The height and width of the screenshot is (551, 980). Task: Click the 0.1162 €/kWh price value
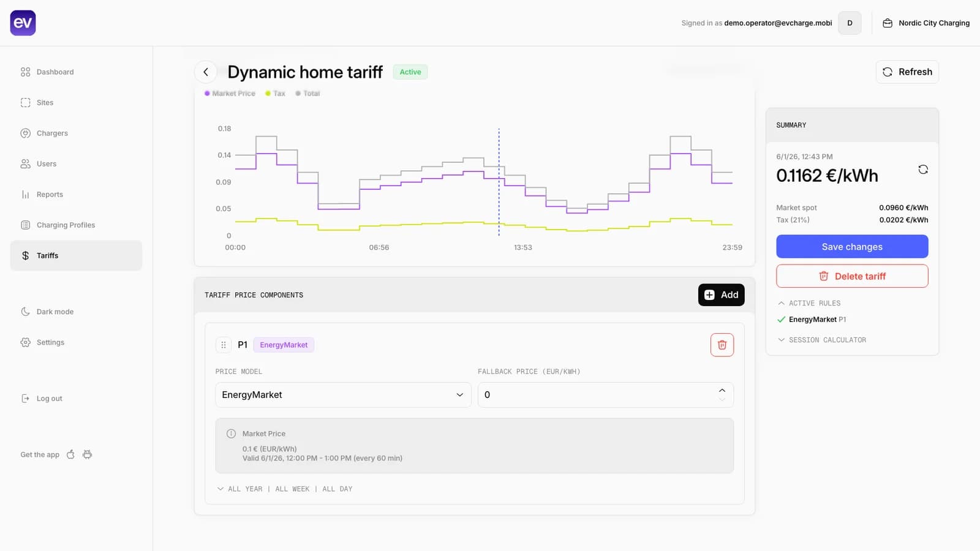pos(827,176)
